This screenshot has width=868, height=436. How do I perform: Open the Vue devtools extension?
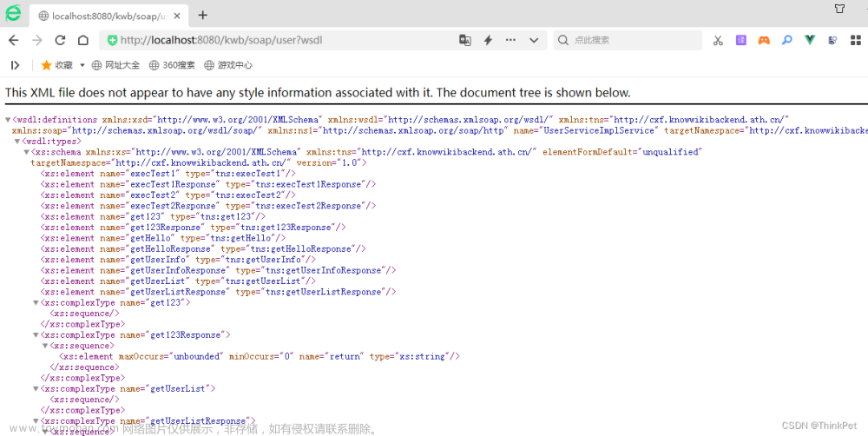[x=810, y=40]
